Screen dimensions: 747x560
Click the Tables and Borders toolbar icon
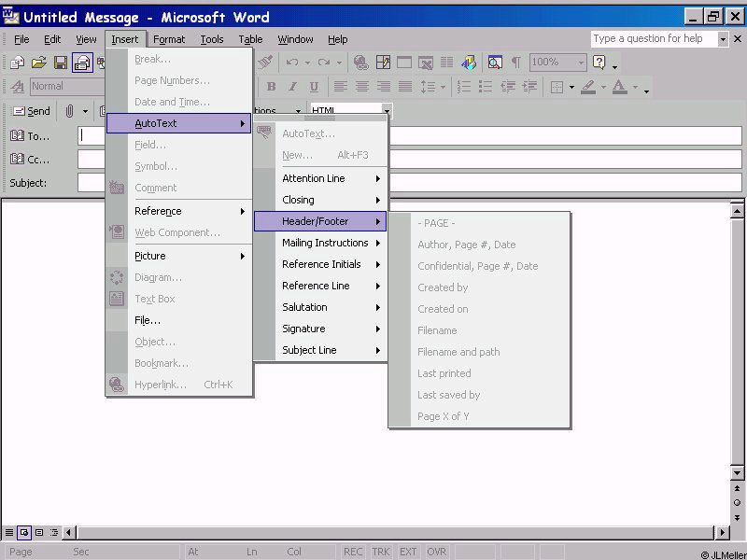pyautogui.click(x=383, y=63)
